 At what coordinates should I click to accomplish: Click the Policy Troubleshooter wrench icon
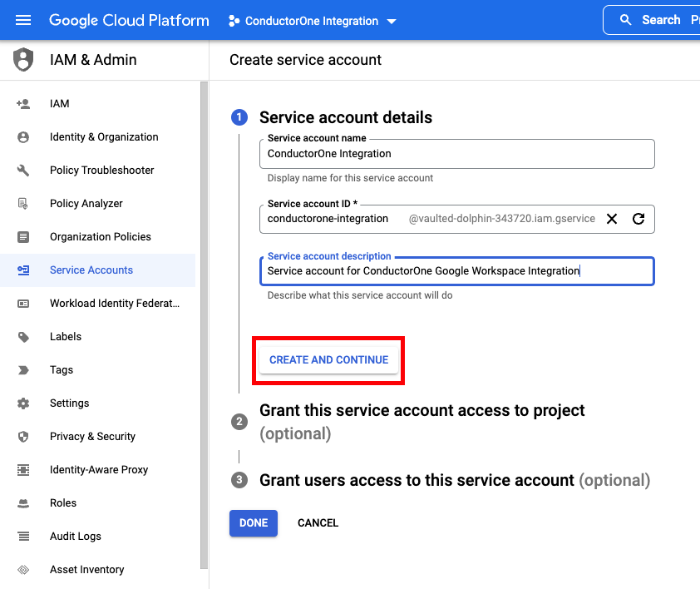click(23, 171)
